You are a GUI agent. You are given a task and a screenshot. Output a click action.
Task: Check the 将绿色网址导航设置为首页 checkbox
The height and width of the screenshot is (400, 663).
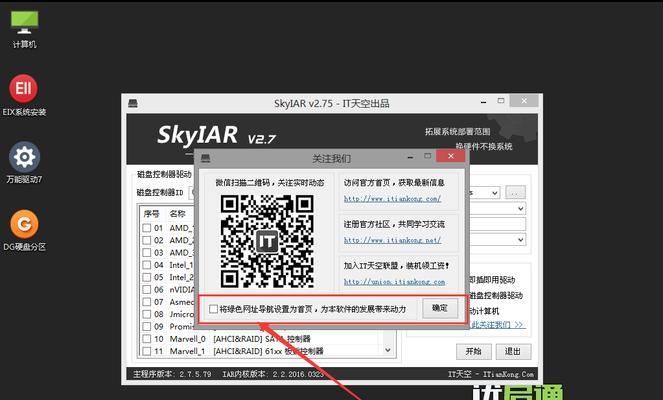pyautogui.click(x=214, y=309)
